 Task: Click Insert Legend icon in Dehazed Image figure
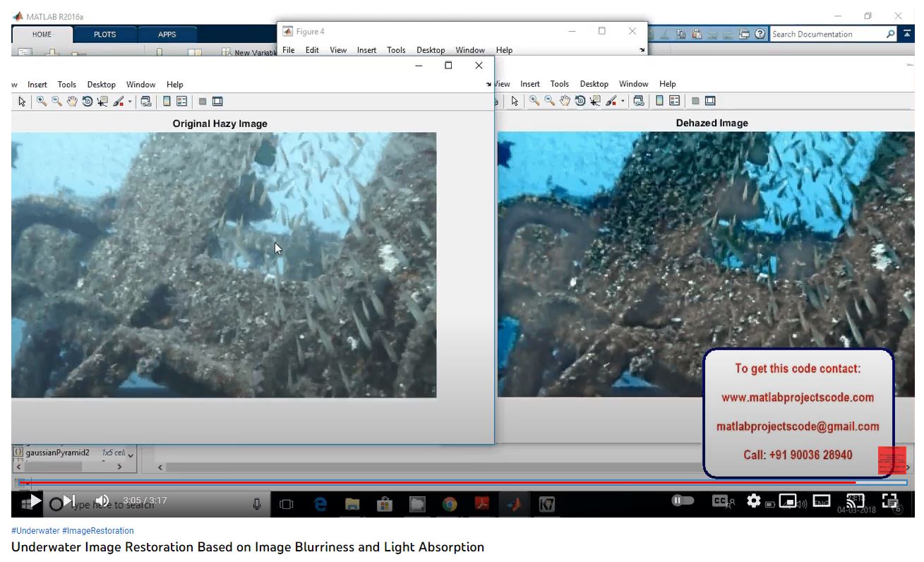point(674,102)
